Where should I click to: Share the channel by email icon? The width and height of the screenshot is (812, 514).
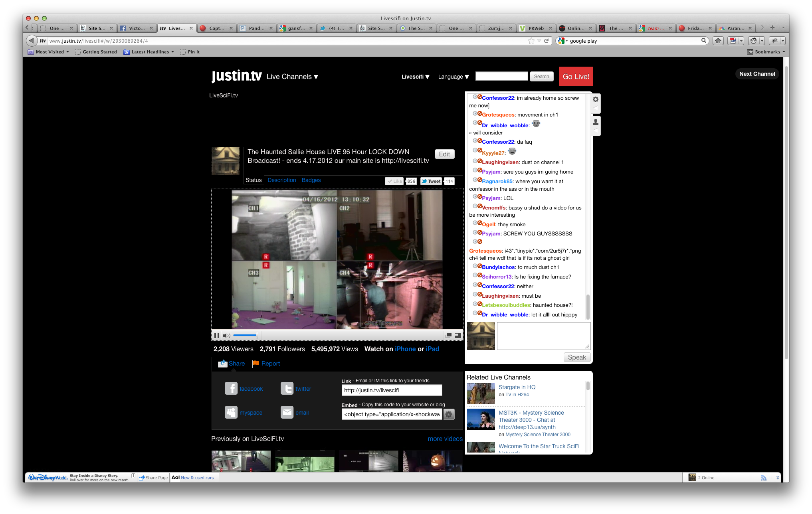(x=287, y=412)
